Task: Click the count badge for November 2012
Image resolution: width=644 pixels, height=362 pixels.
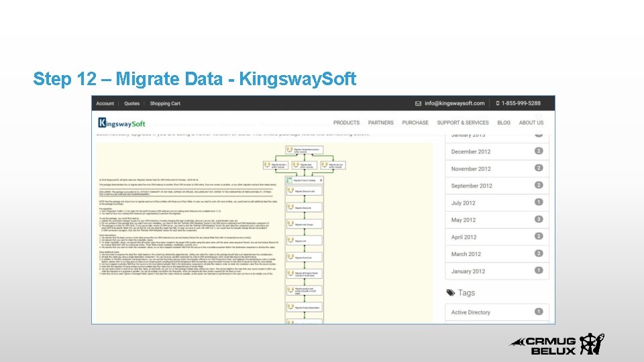Action: point(539,168)
